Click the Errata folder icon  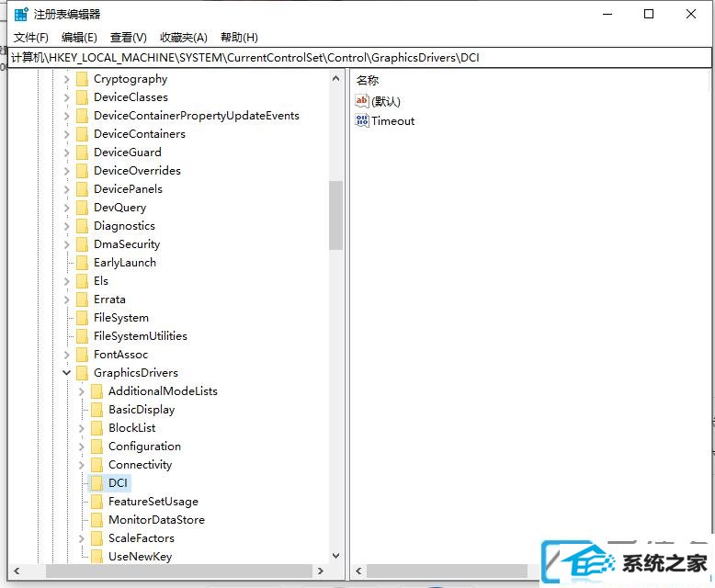point(82,300)
